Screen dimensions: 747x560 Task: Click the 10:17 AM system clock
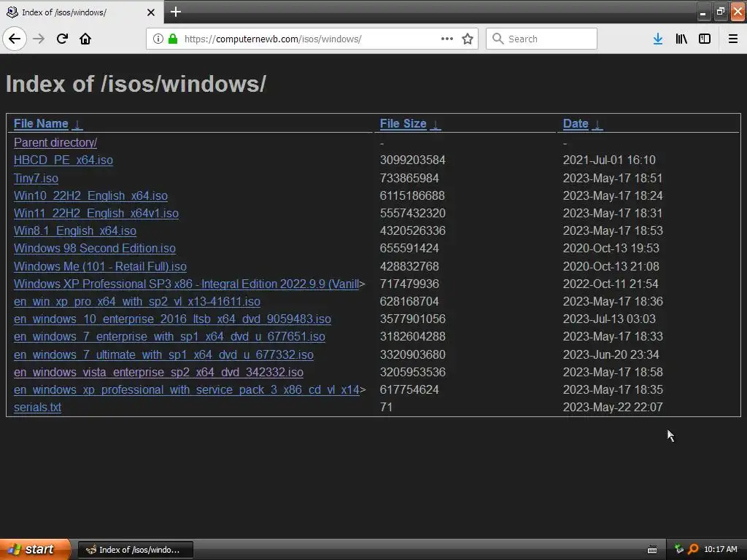[720, 550]
